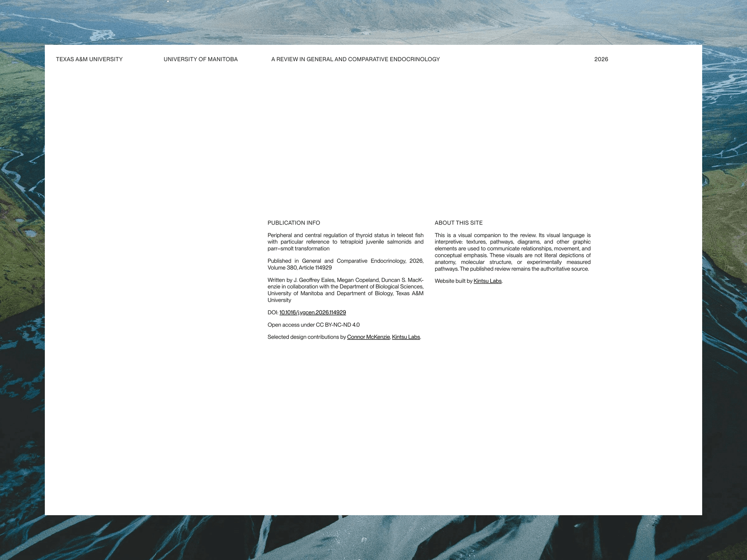Click the Publication Info heading

click(294, 223)
